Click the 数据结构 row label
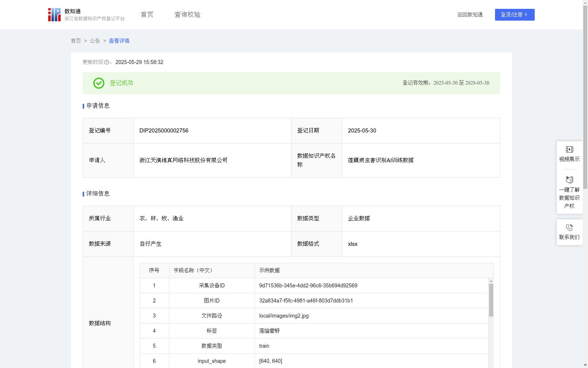This screenshot has width=588, height=368. (x=100, y=323)
